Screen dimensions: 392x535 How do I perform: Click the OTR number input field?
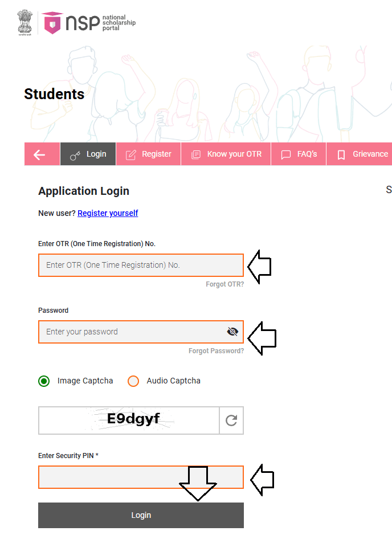pos(141,265)
